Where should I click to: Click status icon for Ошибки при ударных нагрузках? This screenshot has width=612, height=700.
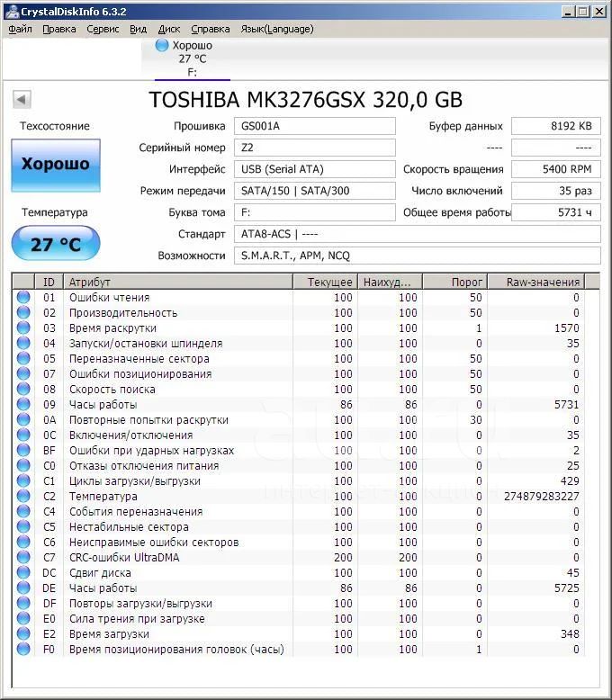pos(23,450)
